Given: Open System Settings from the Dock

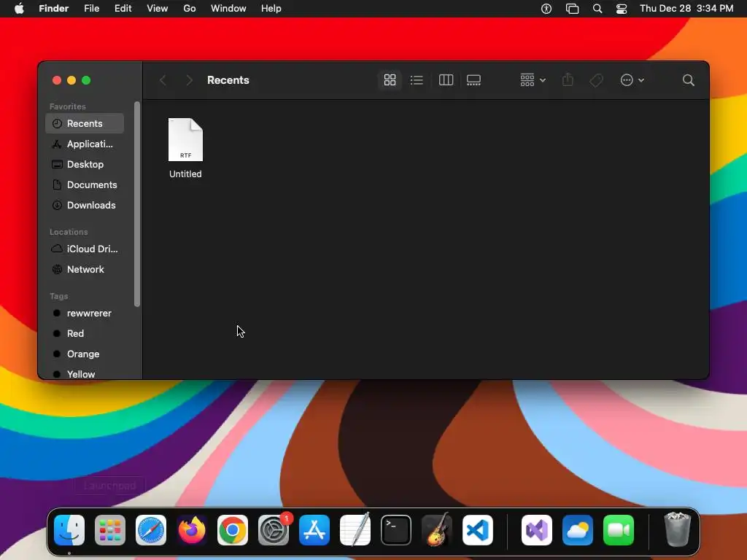Looking at the screenshot, I should [274, 530].
